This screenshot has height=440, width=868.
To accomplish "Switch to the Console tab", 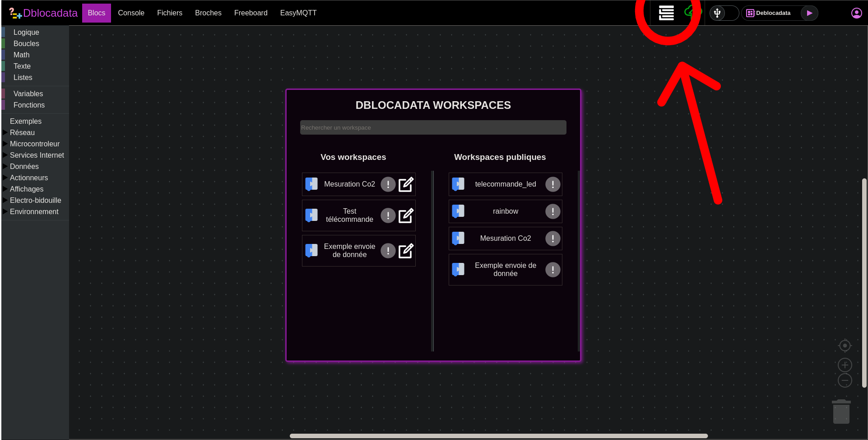I will coord(131,13).
